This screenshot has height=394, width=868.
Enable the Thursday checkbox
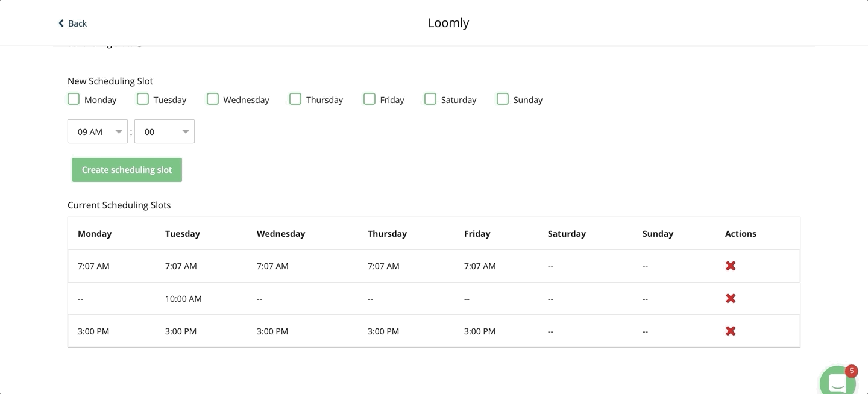click(295, 98)
